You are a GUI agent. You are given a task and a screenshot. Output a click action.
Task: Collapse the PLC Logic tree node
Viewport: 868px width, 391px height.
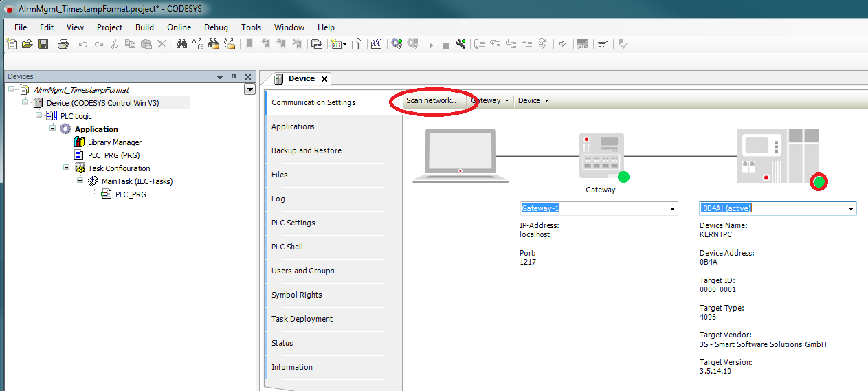tap(39, 115)
